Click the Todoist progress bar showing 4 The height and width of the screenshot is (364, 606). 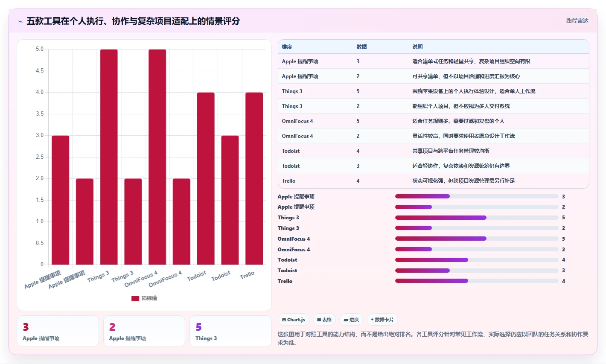coord(477,260)
